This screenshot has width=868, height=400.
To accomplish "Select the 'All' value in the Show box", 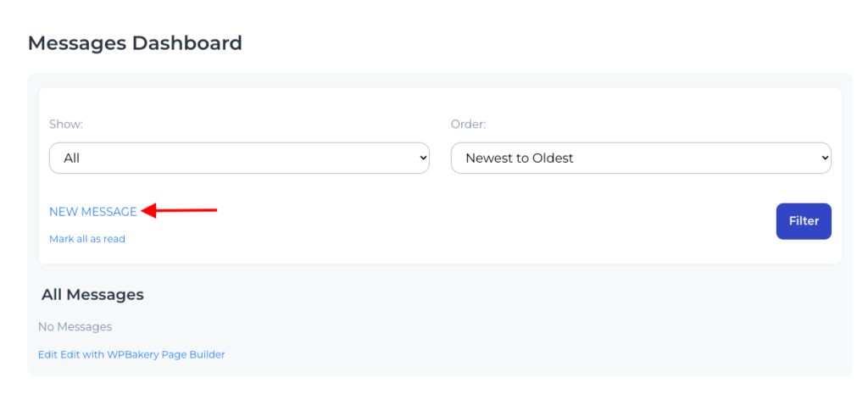I will (x=72, y=158).
